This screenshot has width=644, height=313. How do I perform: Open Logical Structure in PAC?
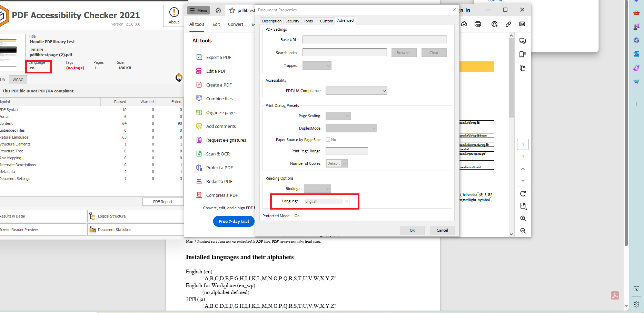pyautogui.click(x=136, y=216)
